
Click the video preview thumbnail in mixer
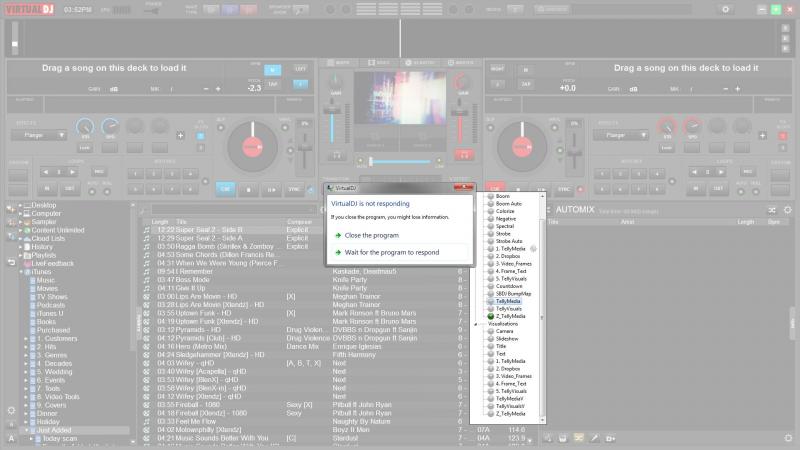pyautogui.click(x=400, y=98)
